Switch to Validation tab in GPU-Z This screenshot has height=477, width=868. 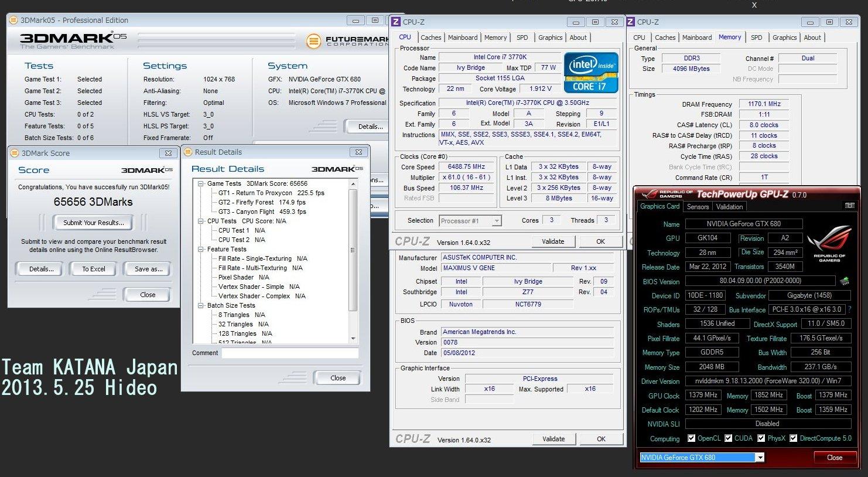pyautogui.click(x=729, y=206)
